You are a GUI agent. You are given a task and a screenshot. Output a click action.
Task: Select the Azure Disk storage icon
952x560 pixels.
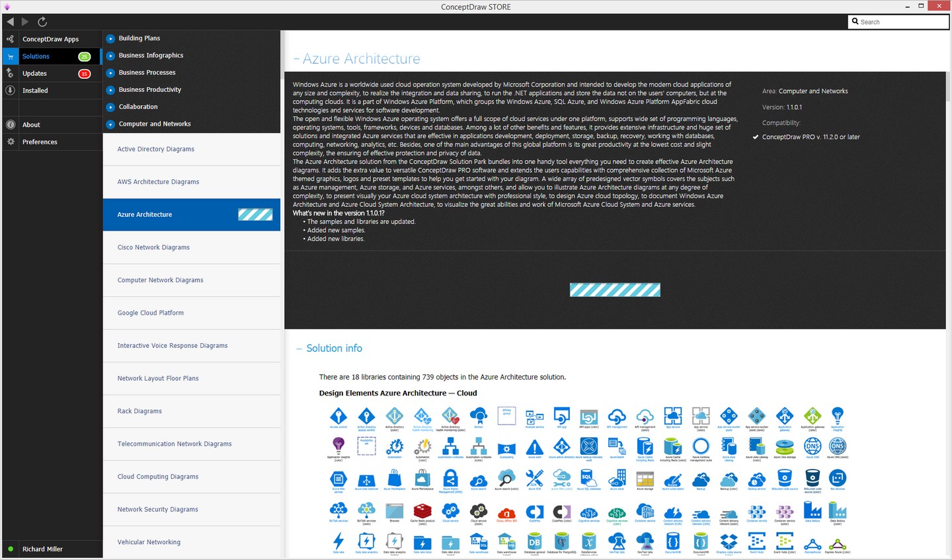click(x=785, y=446)
